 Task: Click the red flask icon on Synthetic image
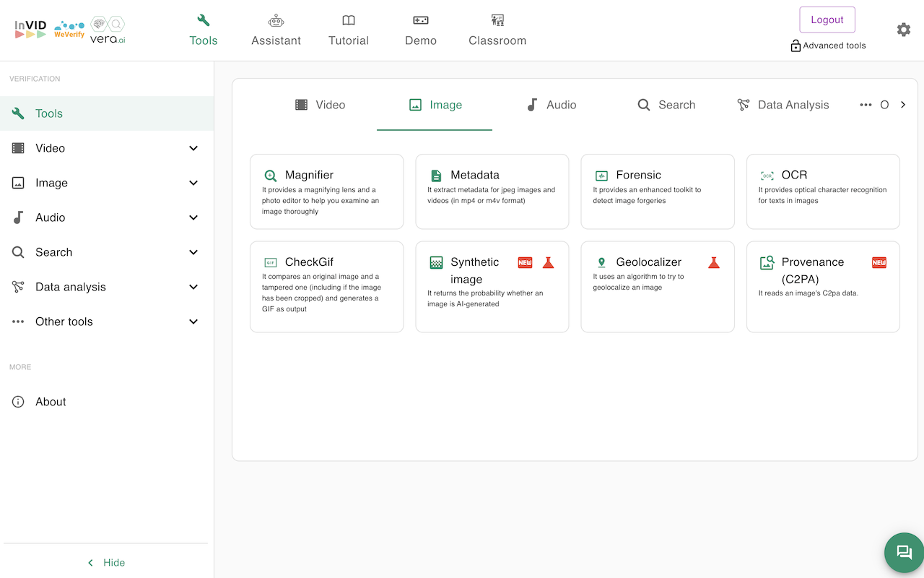click(x=548, y=262)
